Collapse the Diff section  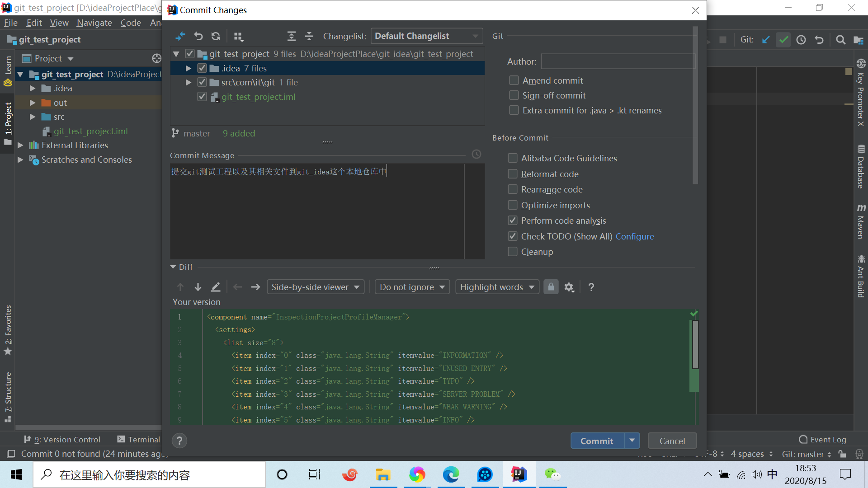pos(173,267)
